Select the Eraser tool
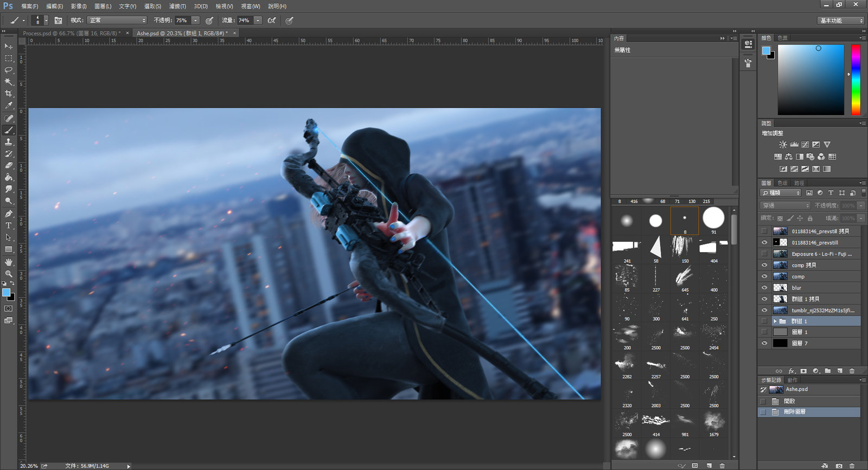This screenshot has width=868, height=470. pyautogui.click(x=9, y=165)
